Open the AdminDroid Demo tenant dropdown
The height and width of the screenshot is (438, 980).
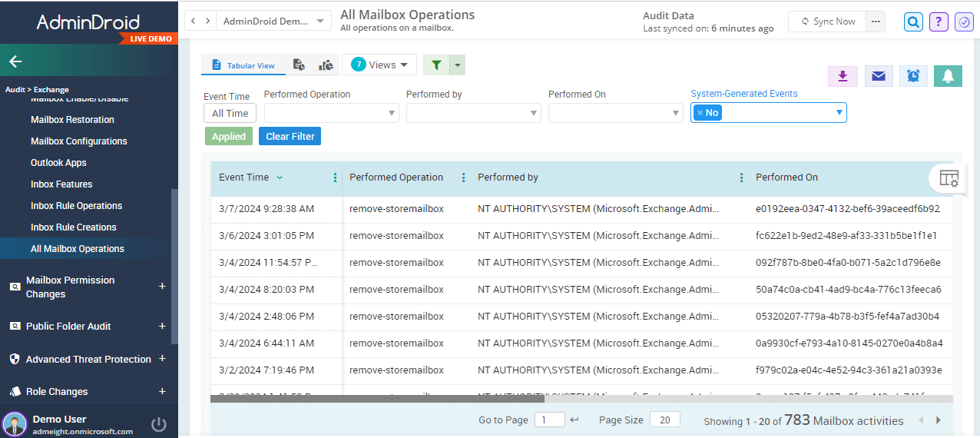[273, 22]
